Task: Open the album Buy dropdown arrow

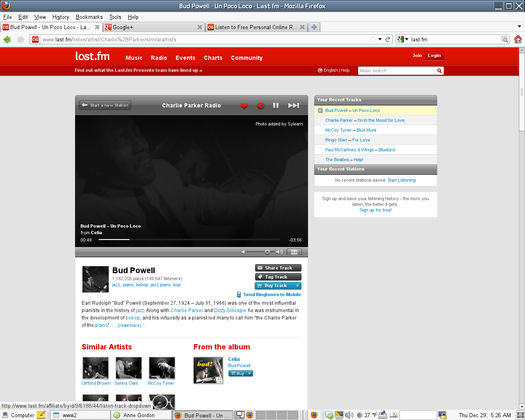Action: pyautogui.click(x=250, y=374)
